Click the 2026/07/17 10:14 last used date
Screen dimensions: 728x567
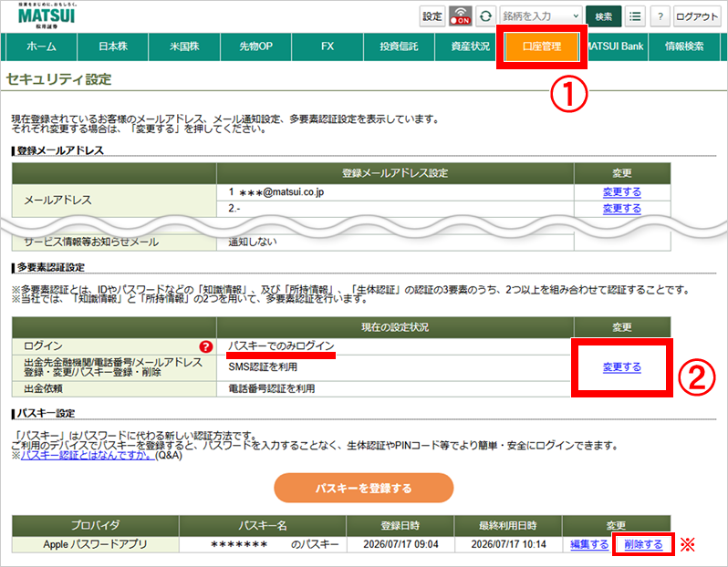508,544
